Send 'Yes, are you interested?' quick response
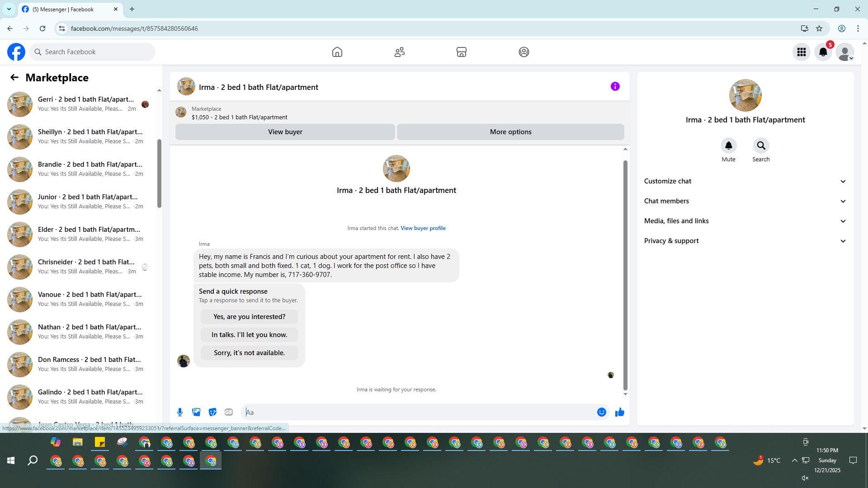The width and height of the screenshot is (868, 488). [x=249, y=317]
